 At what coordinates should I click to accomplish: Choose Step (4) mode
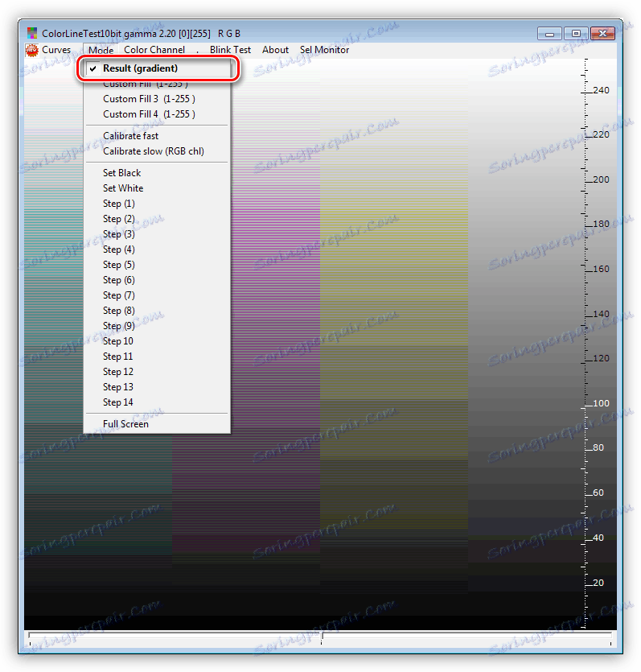[x=158, y=249]
